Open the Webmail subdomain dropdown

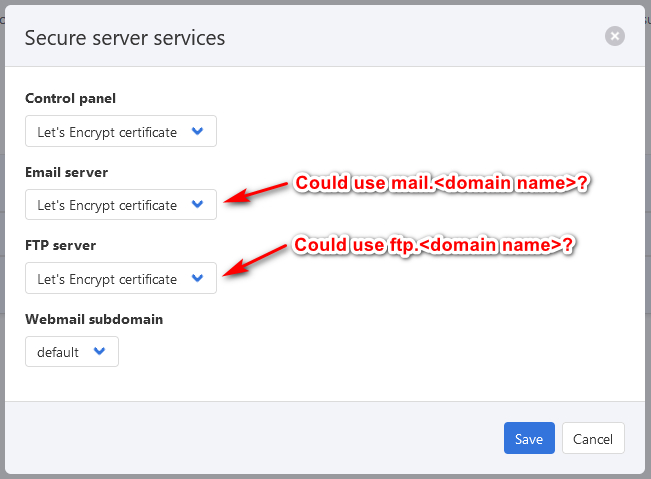point(71,352)
